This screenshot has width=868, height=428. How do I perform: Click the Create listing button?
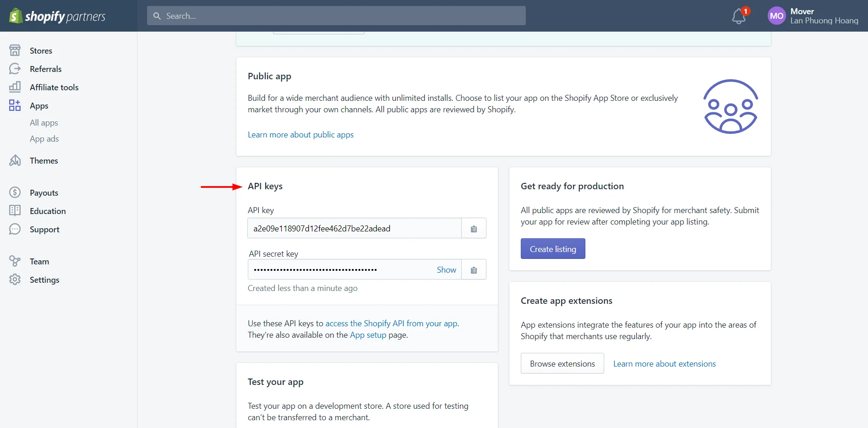pyautogui.click(x=552, y=248)
